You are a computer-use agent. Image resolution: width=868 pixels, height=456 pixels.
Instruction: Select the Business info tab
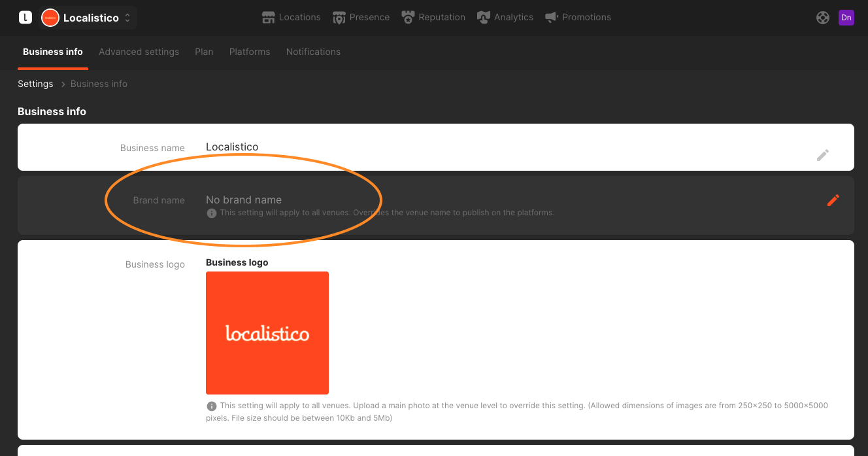pyautogui.click(x=53, y=52)
